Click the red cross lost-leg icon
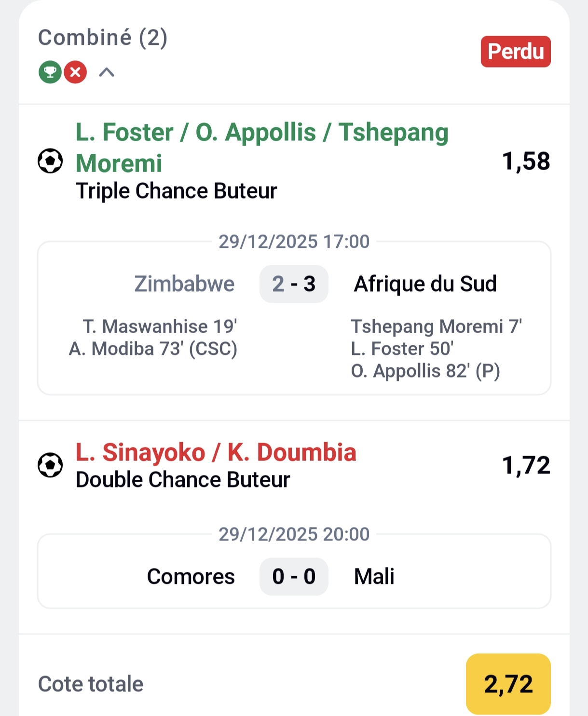The height and width of the screenshot is (716, 588). 75,72
